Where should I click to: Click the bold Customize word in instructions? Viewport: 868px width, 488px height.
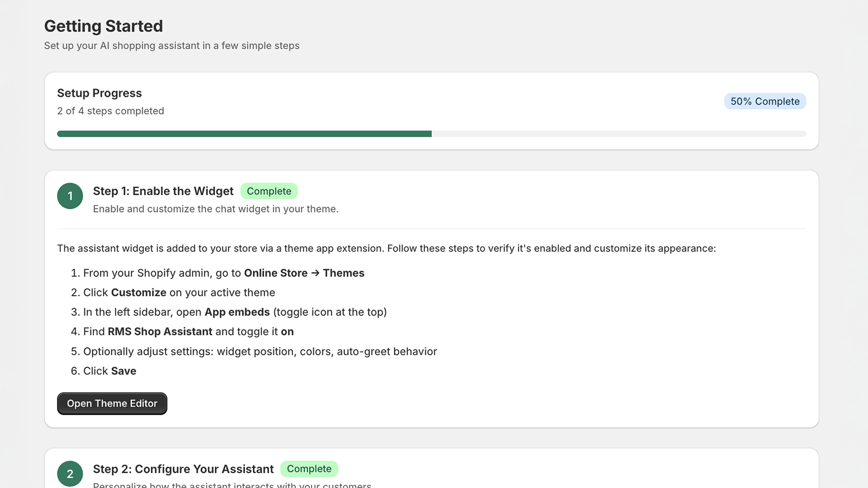click(139, 293)
